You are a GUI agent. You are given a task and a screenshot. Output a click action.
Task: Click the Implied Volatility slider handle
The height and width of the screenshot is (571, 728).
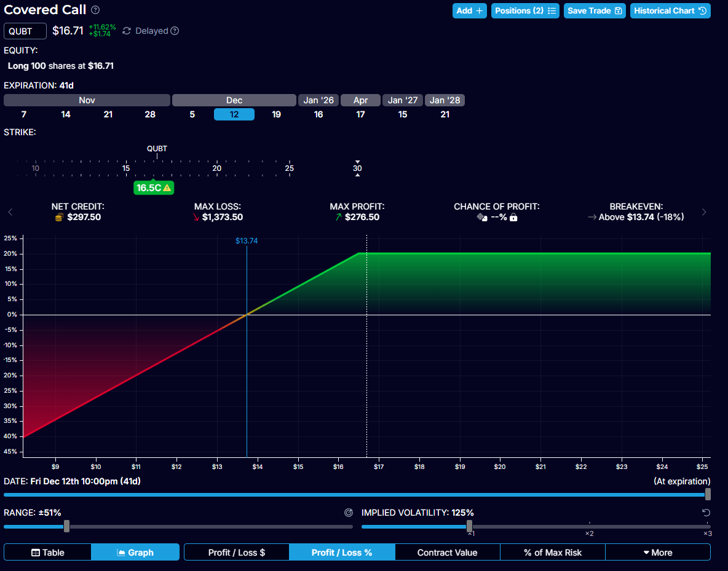469,526
